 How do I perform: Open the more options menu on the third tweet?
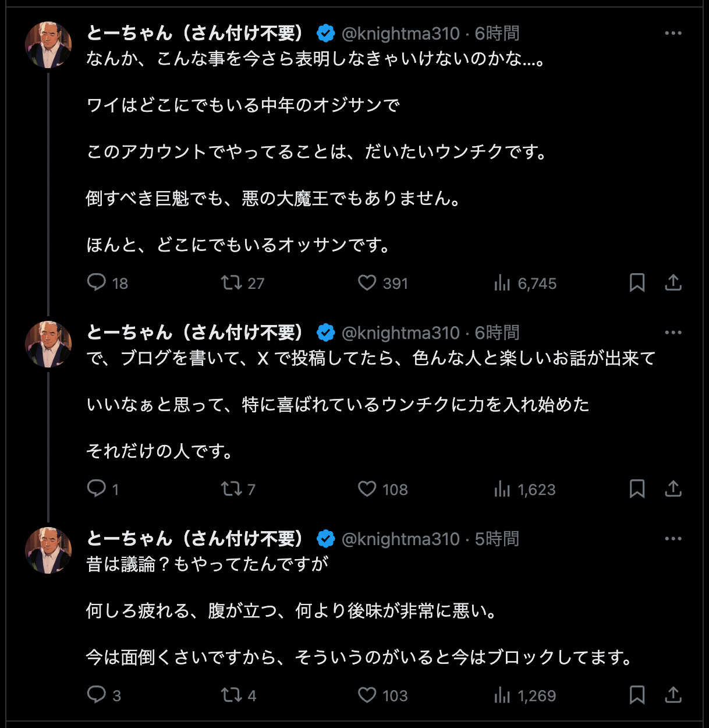[673, 539]
